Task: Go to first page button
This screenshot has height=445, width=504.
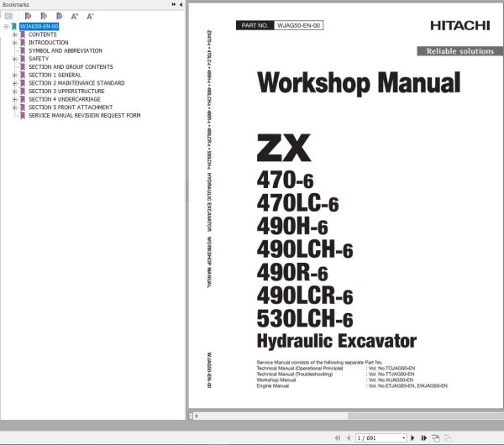Action: (337, 438)
